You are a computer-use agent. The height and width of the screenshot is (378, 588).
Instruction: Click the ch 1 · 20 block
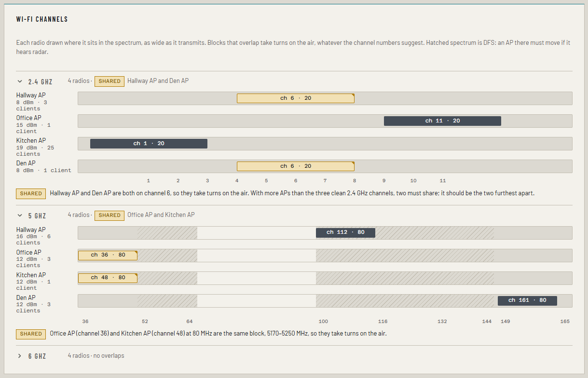pos(149,144)
